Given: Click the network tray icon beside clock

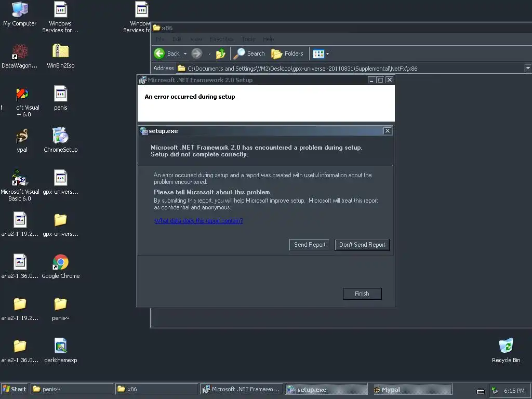Looking at the screenshot, I should coord(495,391).
